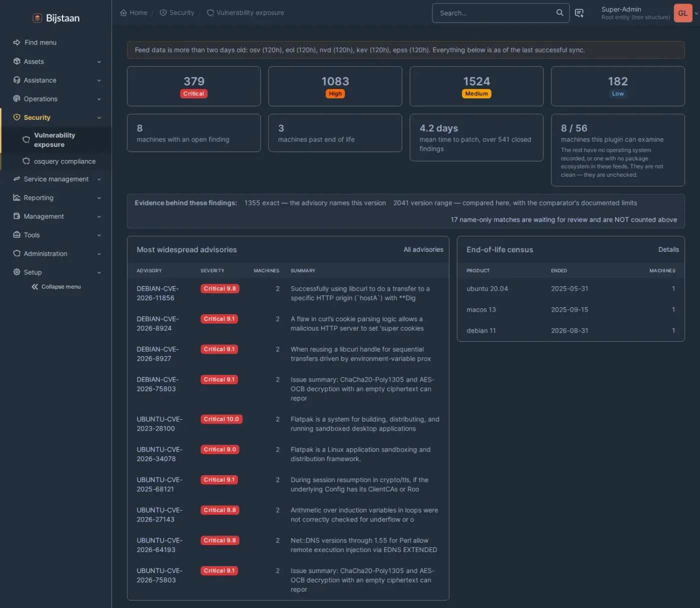Open the 1083 High findings card

(335, 86)
